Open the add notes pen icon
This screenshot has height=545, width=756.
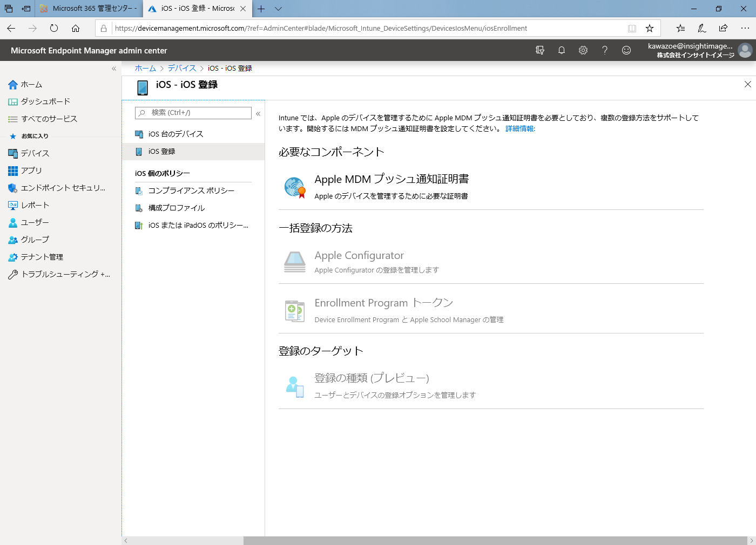702,28
